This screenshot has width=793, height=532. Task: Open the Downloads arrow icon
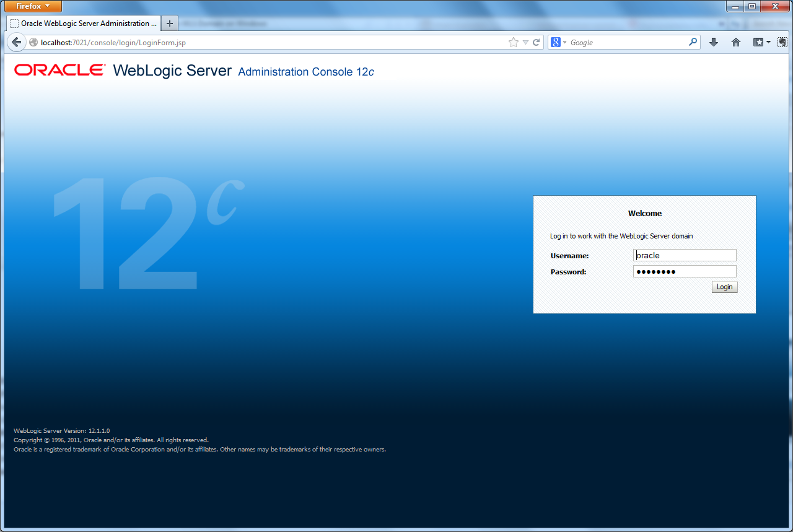[x=714, y=42]
